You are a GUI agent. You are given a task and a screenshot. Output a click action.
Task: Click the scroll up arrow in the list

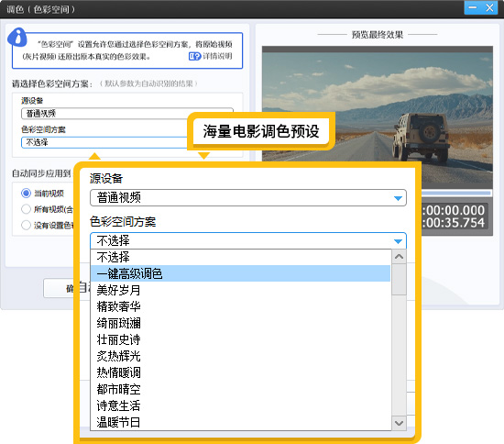coord(399,257)
